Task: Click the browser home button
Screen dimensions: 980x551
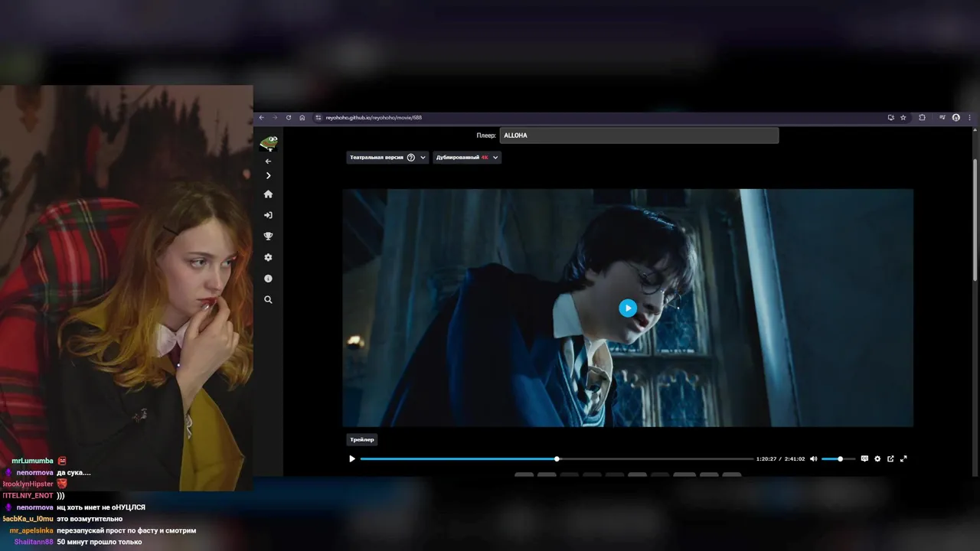Action: click(302, 118)
